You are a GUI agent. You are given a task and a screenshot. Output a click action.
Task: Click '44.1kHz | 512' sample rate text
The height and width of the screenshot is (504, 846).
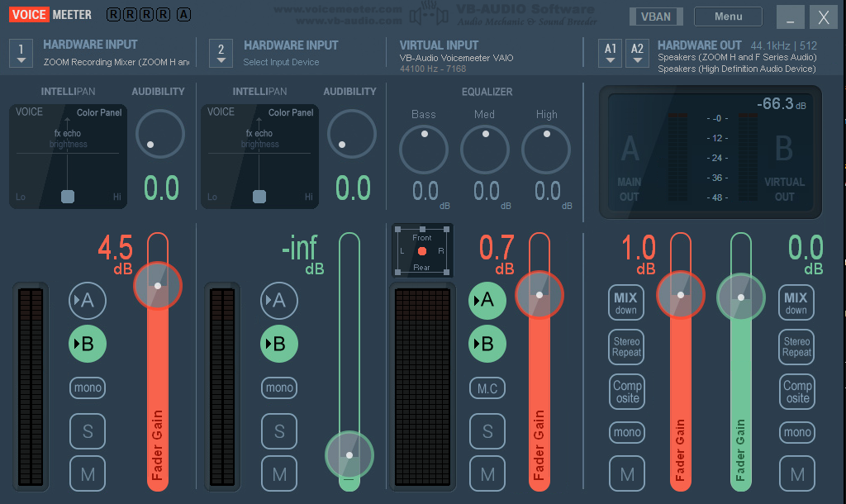tap(784, 46)
